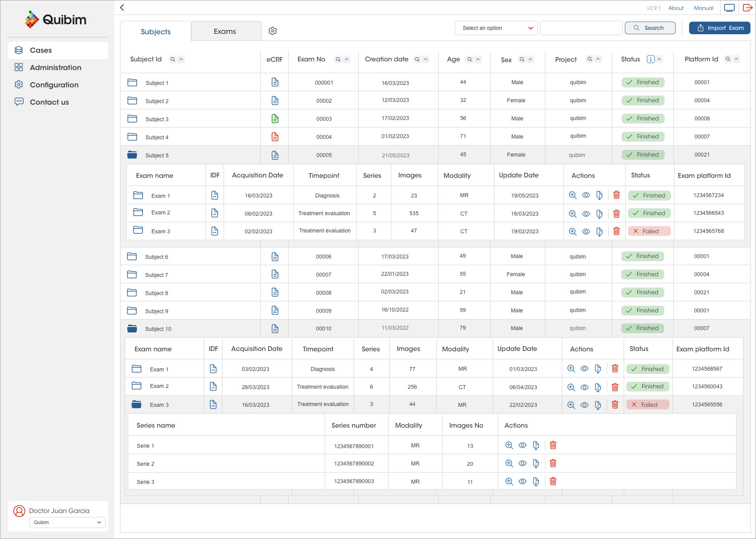Open the Manual link at the top
Viewport: 756px width, 539px height.
click(703, 8)
